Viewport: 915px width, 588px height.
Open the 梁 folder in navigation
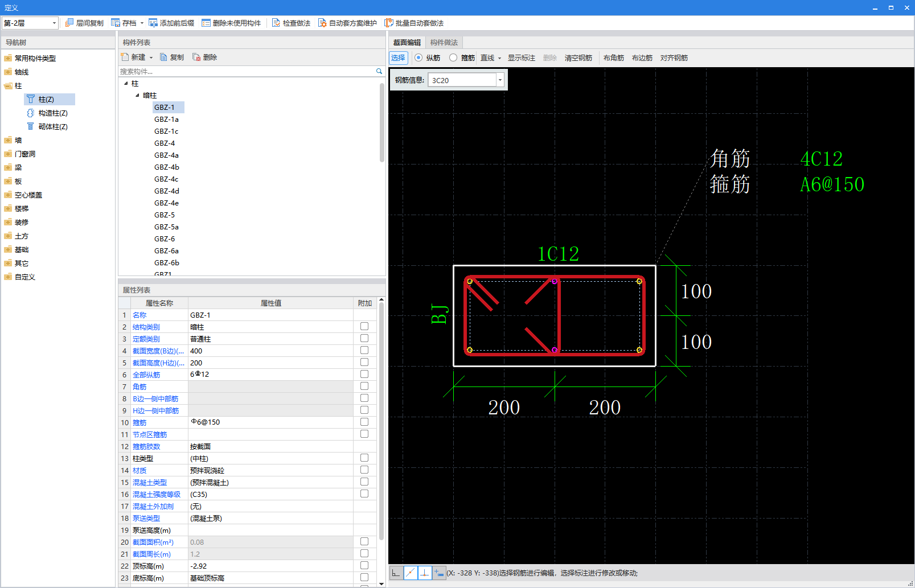coord(8,167)
